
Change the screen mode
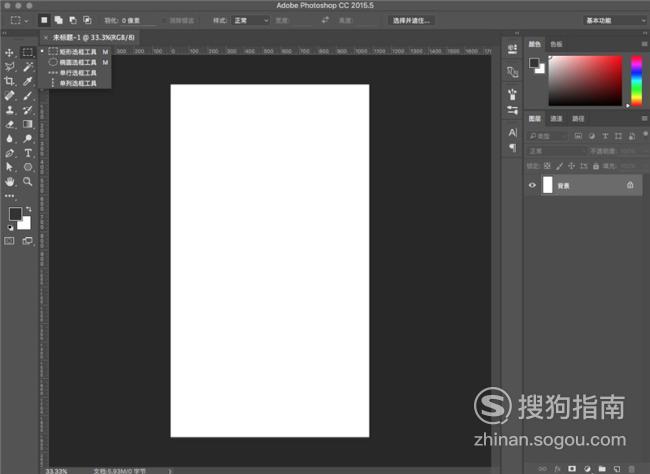click(x=28, y=241)
